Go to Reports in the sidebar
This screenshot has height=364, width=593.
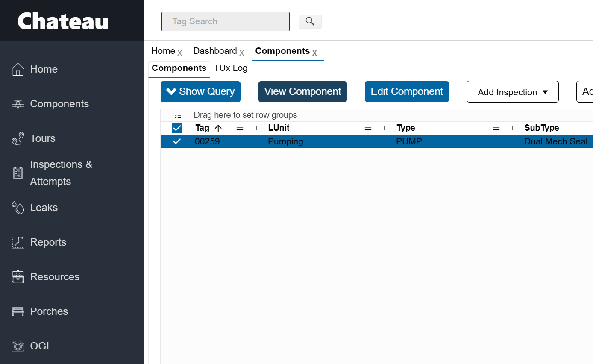pos(48,242)
